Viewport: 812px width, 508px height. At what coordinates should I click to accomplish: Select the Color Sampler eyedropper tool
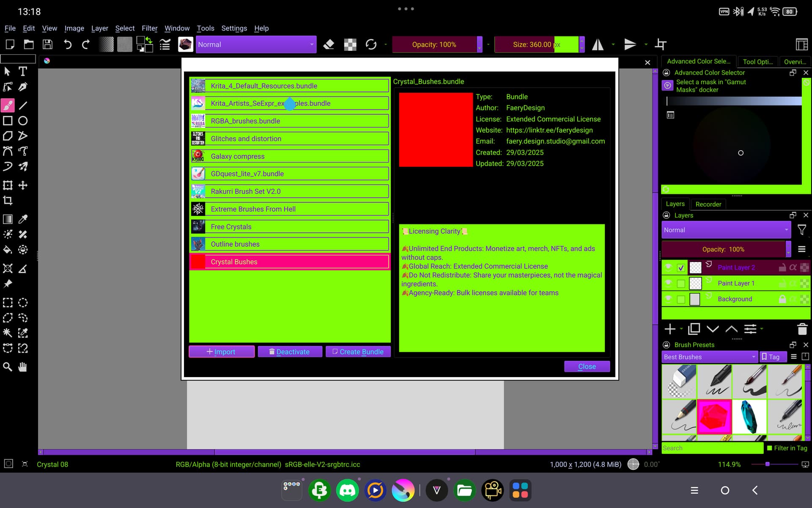coord(23,219)
